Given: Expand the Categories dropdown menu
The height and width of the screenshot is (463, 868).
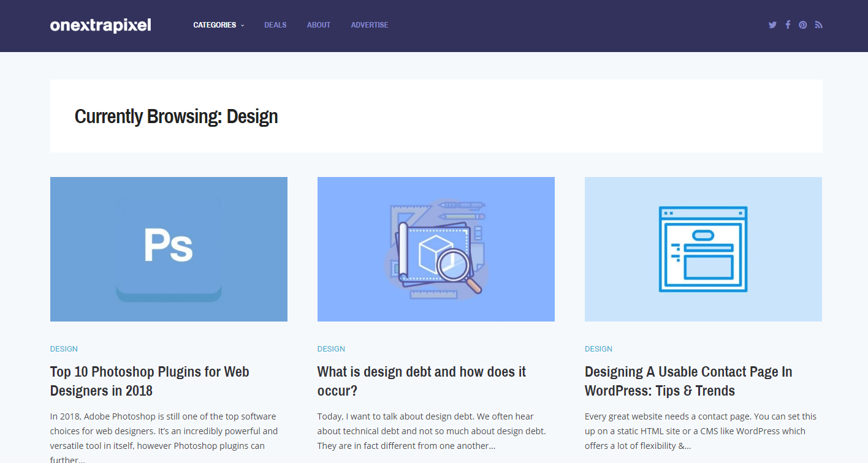Looking at the screenshot, I should [218, 25].
